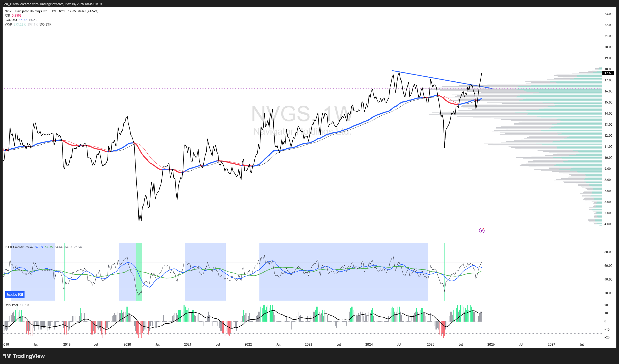This screenshot has height=364, width=619.
Task: Click the Dark Pool indicator label
Action: (x=11, y=305)
